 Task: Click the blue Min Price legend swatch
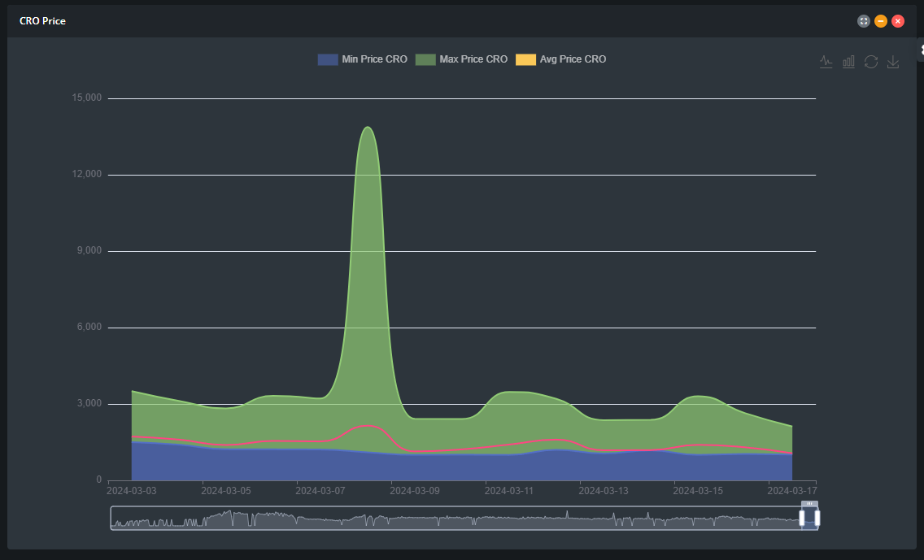click(328, 59)
